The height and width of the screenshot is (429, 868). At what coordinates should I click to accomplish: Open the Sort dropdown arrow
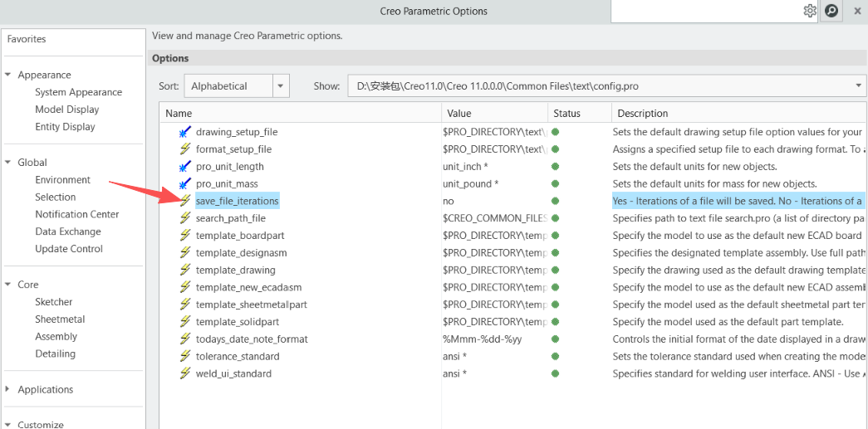click(282, 86)
